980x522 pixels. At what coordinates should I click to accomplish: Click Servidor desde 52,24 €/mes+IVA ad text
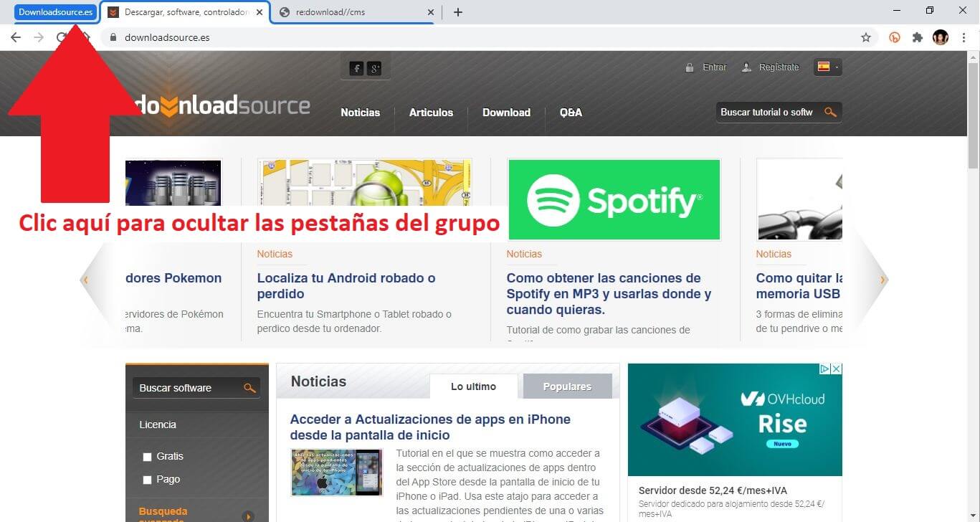pos(713,490)
